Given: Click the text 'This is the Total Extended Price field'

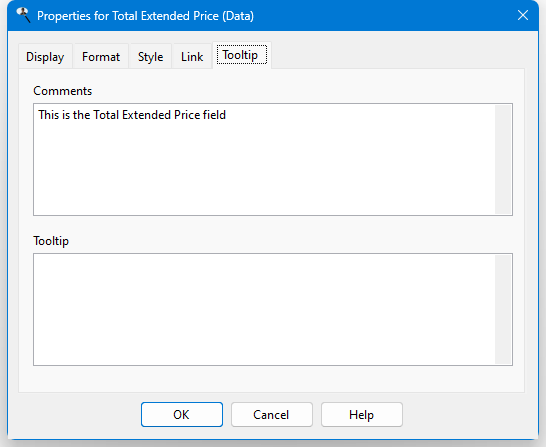Looking at the screenshot, I should tap(132, 115).
